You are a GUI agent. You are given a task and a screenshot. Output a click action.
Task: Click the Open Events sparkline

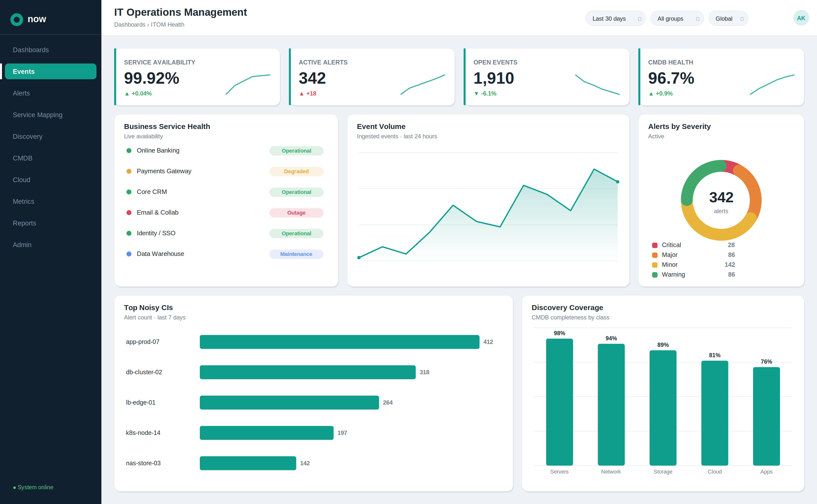(x=597, y=85)
